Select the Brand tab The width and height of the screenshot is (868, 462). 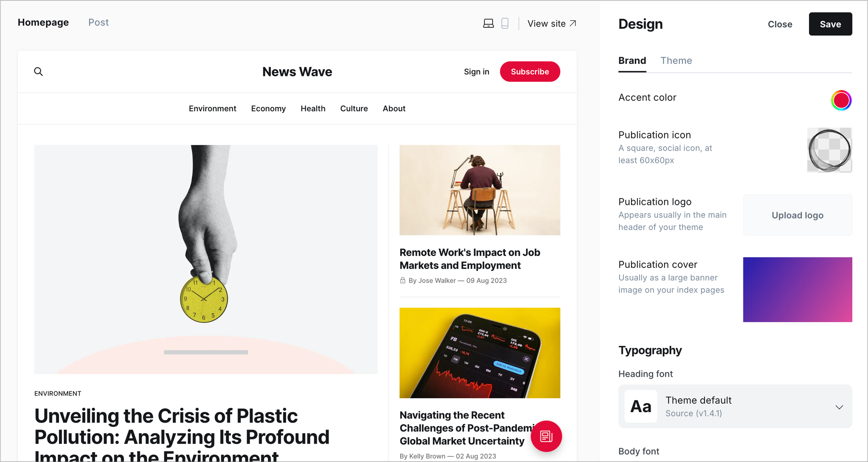click(x=632, y=61)
